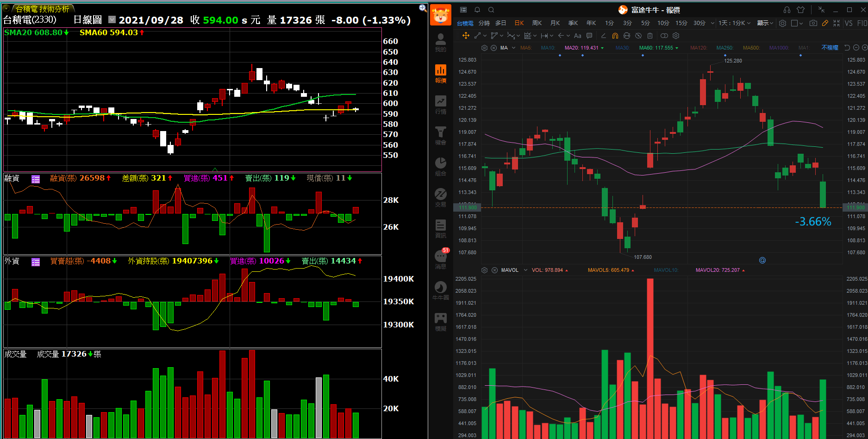Click the trash icon to delete drawings
868x439 pixels.
click(650, 36)
